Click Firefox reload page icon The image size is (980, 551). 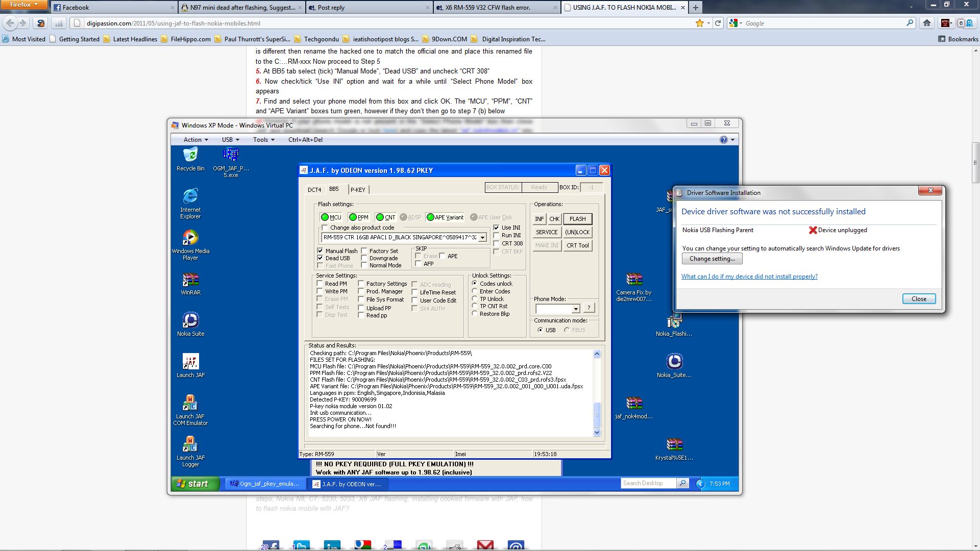tap(718, 23)
